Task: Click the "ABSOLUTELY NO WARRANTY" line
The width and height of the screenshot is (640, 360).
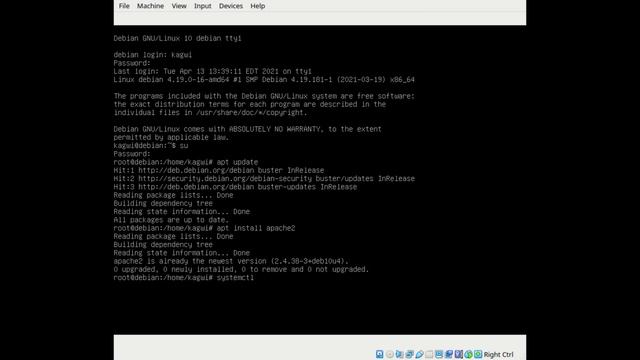Action: pyautogui.click(x=247, y=129)
